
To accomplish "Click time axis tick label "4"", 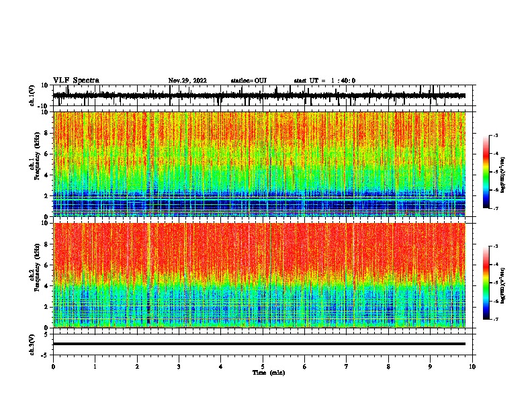I will point(221,367).
